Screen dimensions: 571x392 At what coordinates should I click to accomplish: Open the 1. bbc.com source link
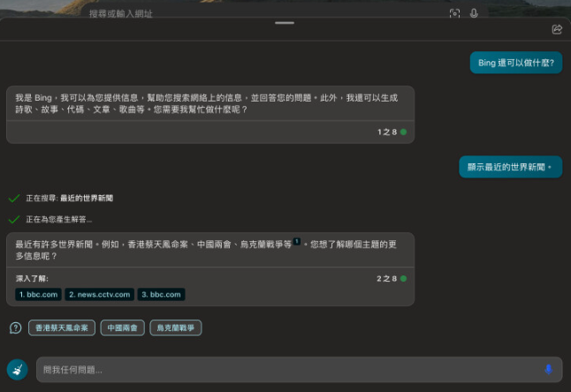click(38, 295)
